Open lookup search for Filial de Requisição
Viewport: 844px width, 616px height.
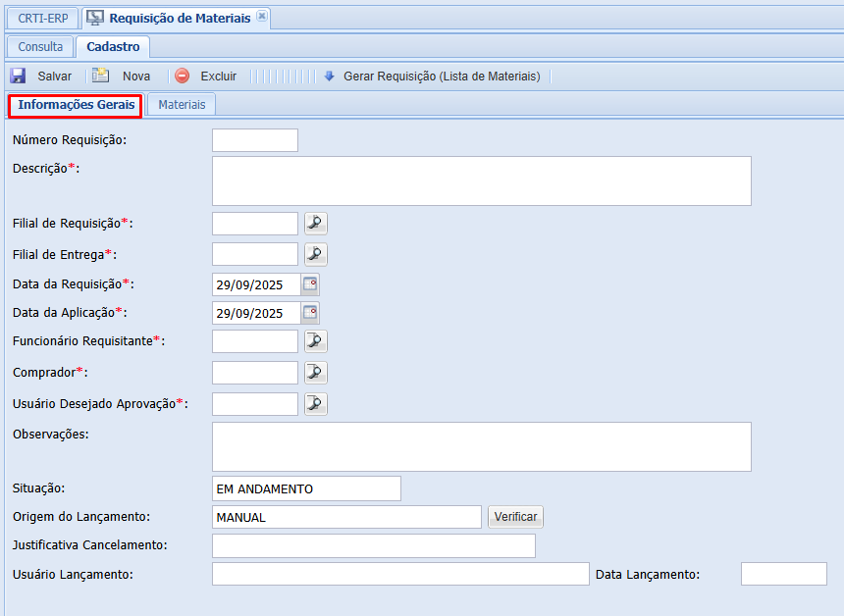[x=316, y=224]
